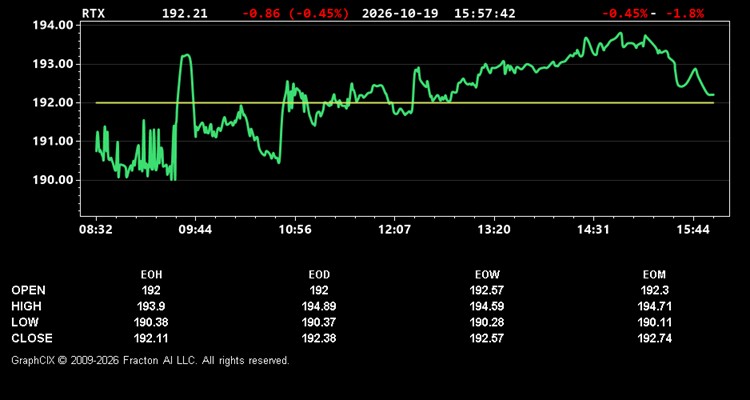Click the 192.00 y-axis label

53,103
